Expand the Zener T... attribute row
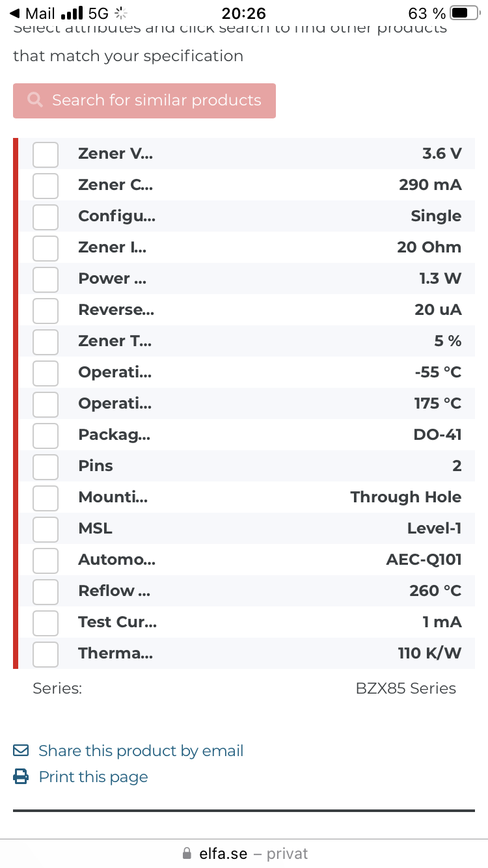The image size is (488, 868). click(115, 341)
